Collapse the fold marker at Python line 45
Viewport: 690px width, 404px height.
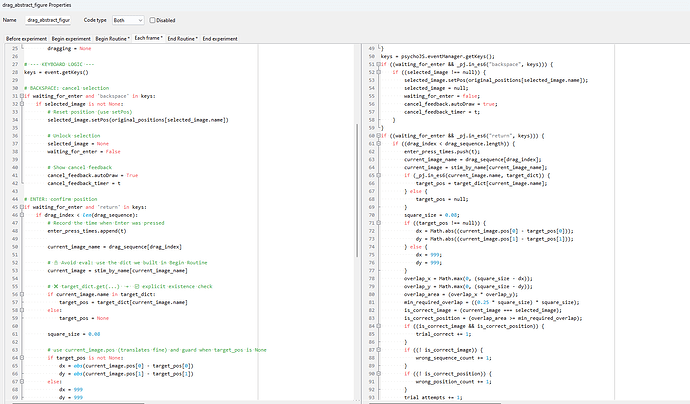(x=22, y=207)
